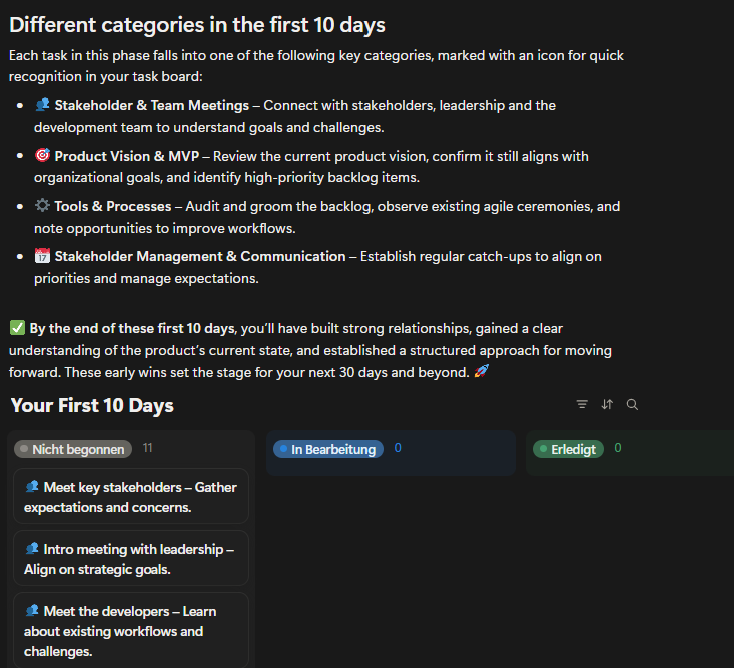Screen dimensions: 734x668
Task: Click the sort arrows icon
Action: click(607, 405)
